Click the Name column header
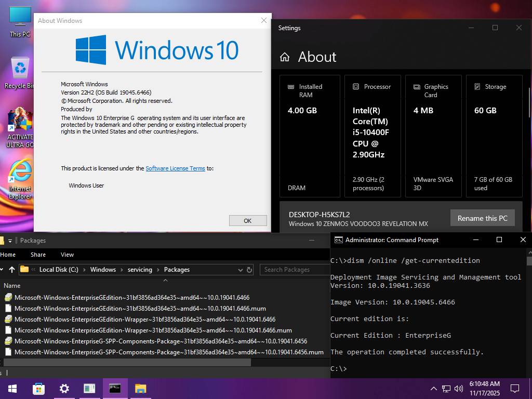532x399 pixels. [x=12, y=286]
